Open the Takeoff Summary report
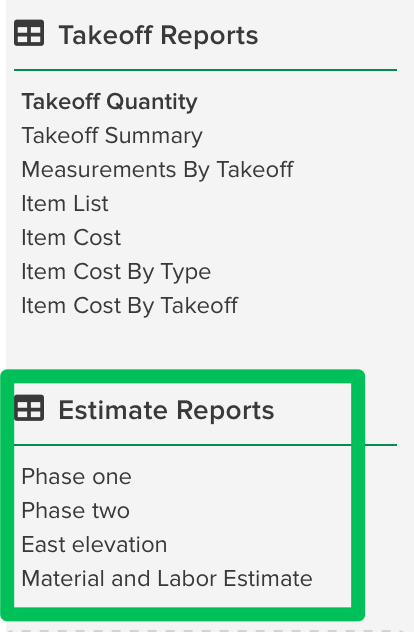414x632 pixels. [112, 135]
